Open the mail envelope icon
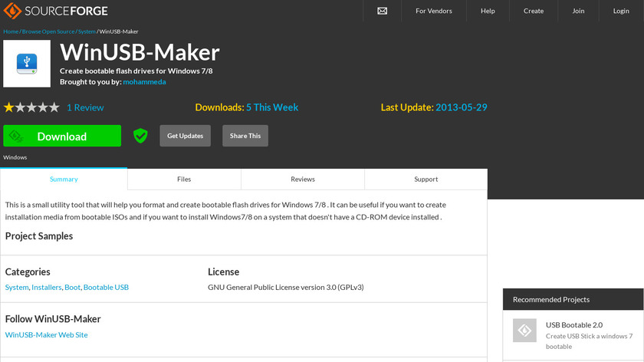This screenshot has height=362, width=644. [x=382, y=11]
